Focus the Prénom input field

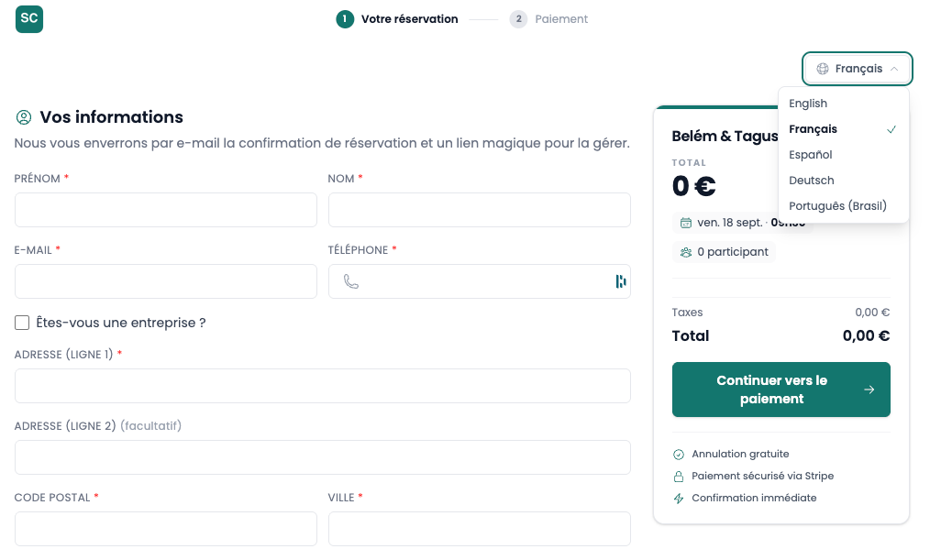click(x=165, y=210)
